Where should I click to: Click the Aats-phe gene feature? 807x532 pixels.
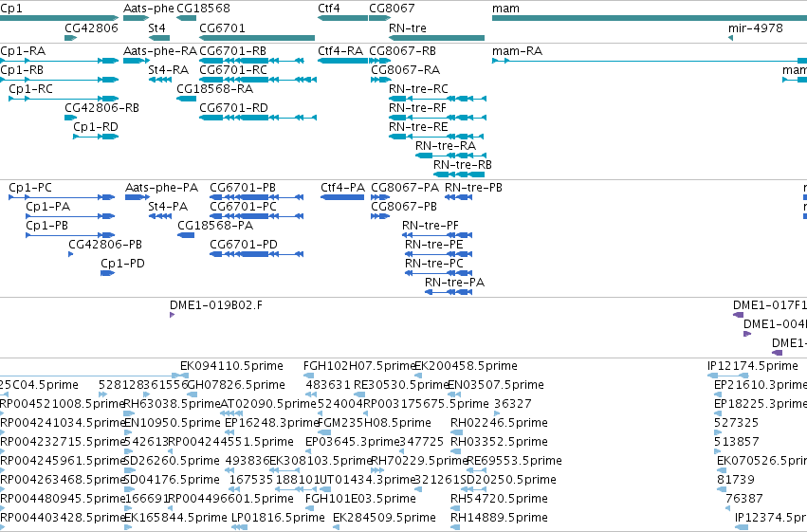tap(136, 18)
